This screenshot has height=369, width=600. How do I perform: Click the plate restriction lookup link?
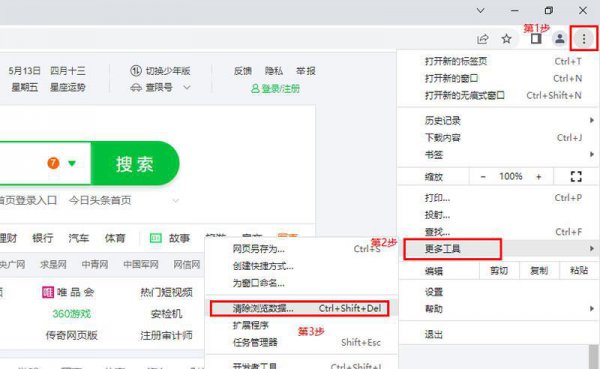(159, 88)
